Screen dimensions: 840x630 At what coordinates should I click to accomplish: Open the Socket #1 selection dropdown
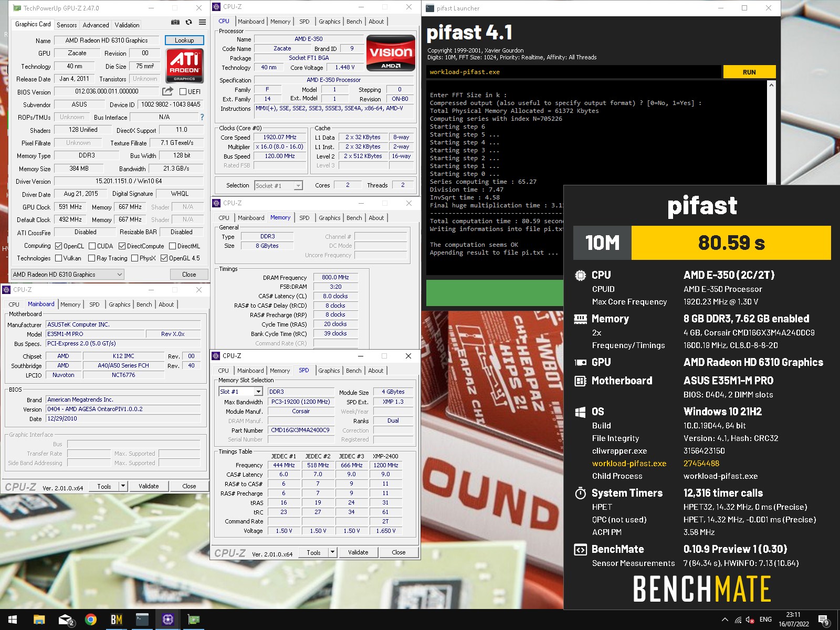pyautogui.click(x=279, y=185)
